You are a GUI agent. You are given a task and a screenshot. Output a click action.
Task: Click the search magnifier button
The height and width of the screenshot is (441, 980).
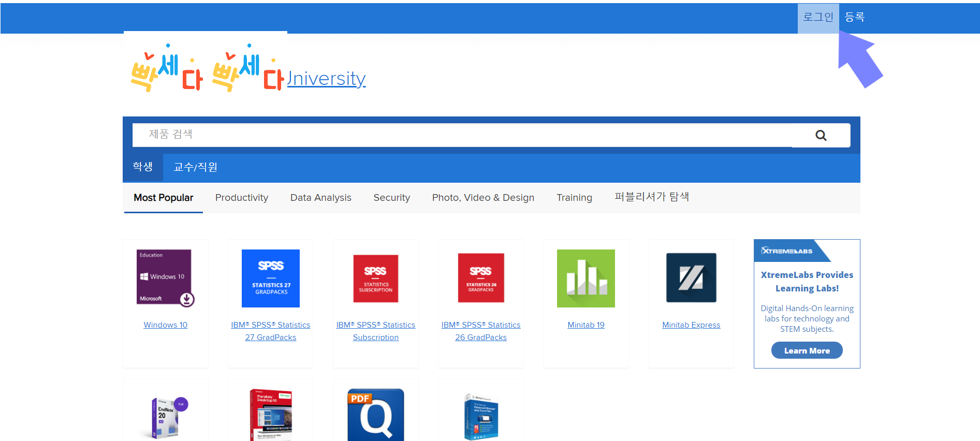tap(821, 136)
